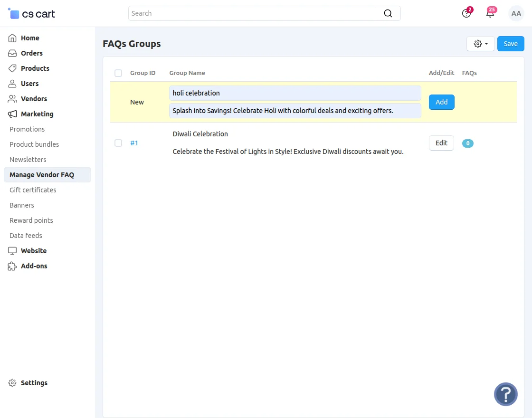Open the gear actions dropdown
Image resolution: width=532 pixels, height=418 pixels.
click(x=480, y=44)
